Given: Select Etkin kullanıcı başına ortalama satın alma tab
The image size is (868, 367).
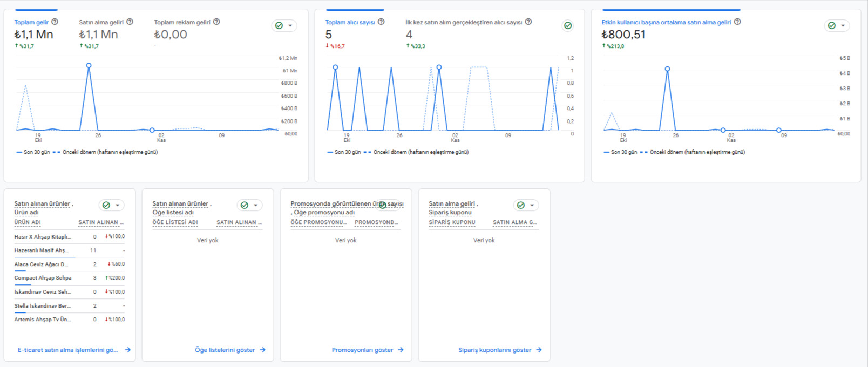Looking at the screenshot, I should 667,22.
